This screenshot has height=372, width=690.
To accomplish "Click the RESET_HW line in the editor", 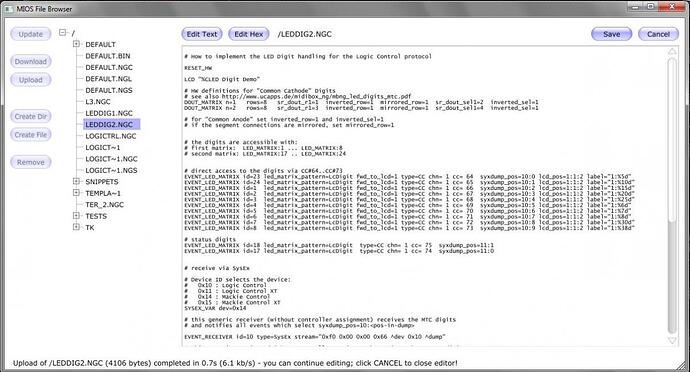I will 198,68.
